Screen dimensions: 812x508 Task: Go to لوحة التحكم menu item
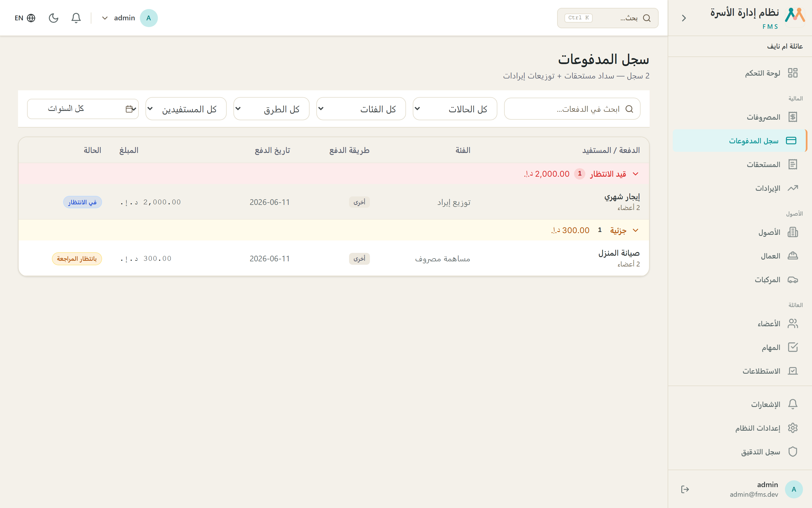(740, 73)
